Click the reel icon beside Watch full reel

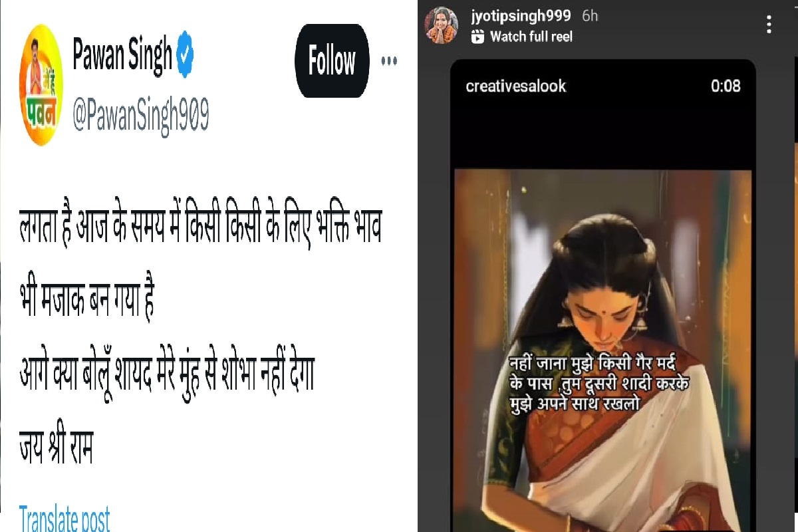click(477, 37)
